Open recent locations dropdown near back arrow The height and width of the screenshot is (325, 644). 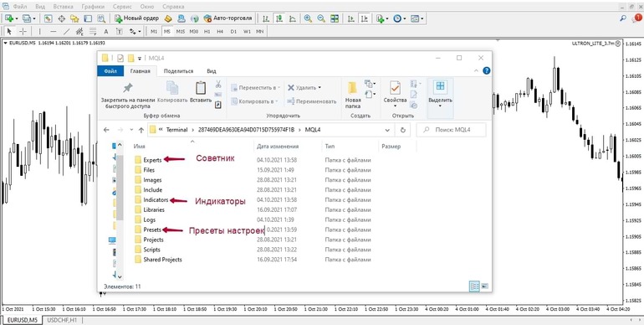point(131,130)
